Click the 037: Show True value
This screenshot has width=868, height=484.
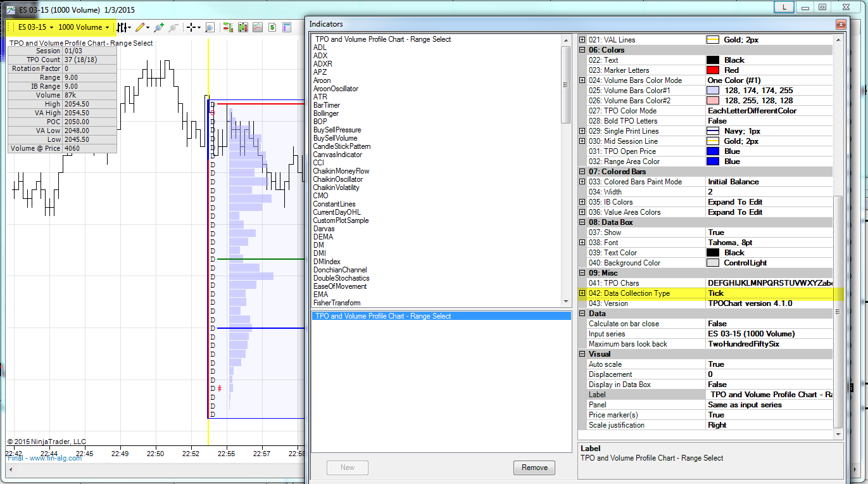pyautogui.click(x=769, y=232)
